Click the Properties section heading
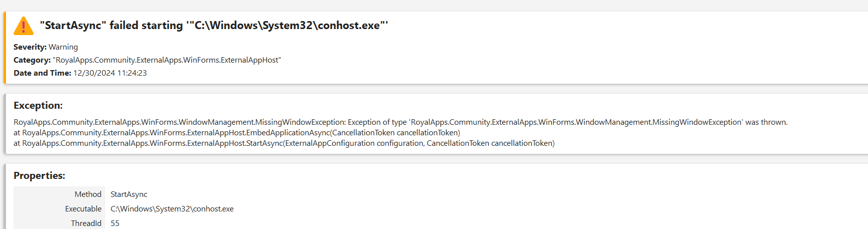Image resolution: width=868 pixels, height=229 pixels. tap(39, 176)
